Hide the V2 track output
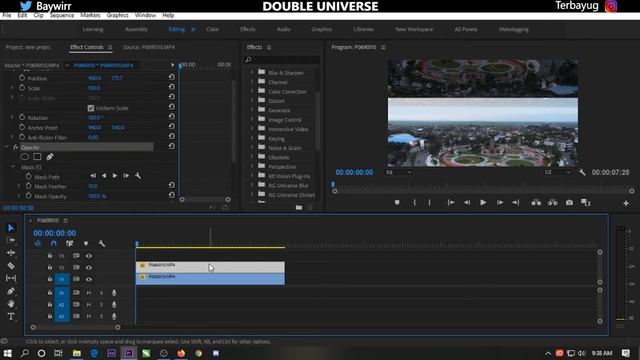Screen dimensions: 640x360 tap(89, 268)
